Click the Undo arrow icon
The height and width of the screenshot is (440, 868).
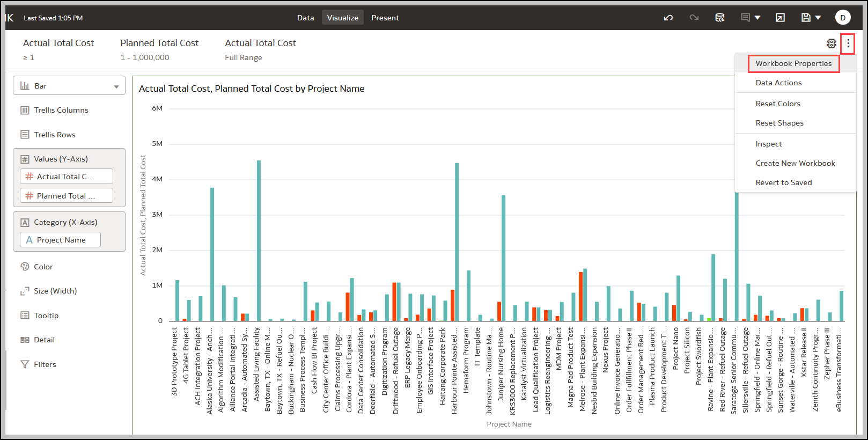[x=668, y=18]
